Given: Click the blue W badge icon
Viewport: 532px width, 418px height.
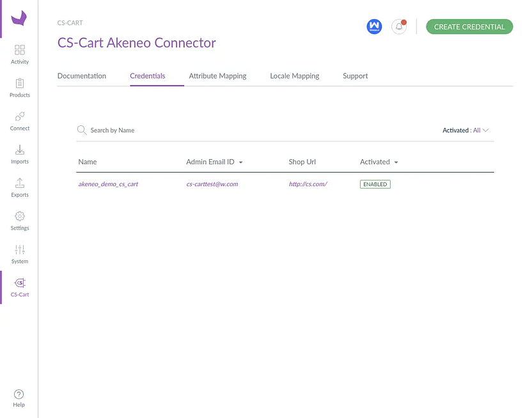Looking at the screenshot, I should coord(374,26).
